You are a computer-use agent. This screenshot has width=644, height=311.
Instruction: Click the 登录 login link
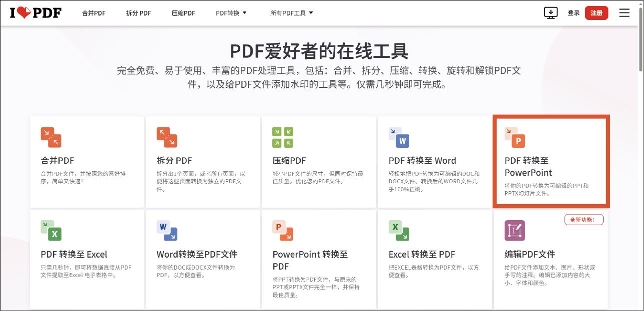coord(574,13)
